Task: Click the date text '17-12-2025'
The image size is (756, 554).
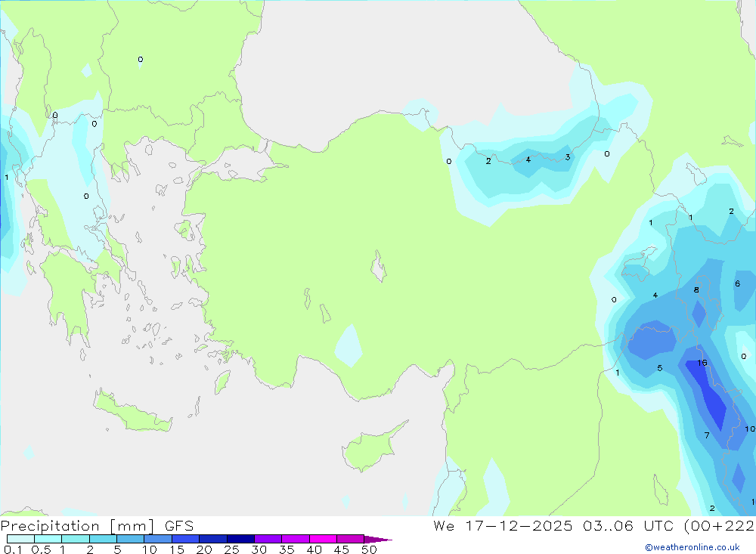Action: [519, 525]
